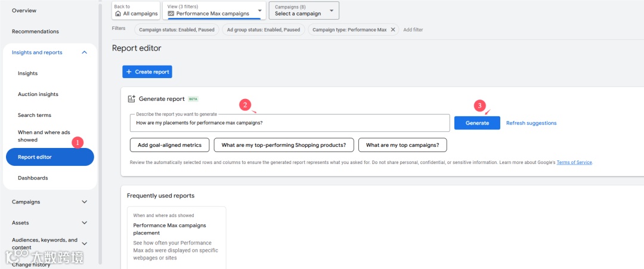The width and height of the screenshot is (644, 269).
Task: Open the Terms of Service link
Action: [574, 162]
